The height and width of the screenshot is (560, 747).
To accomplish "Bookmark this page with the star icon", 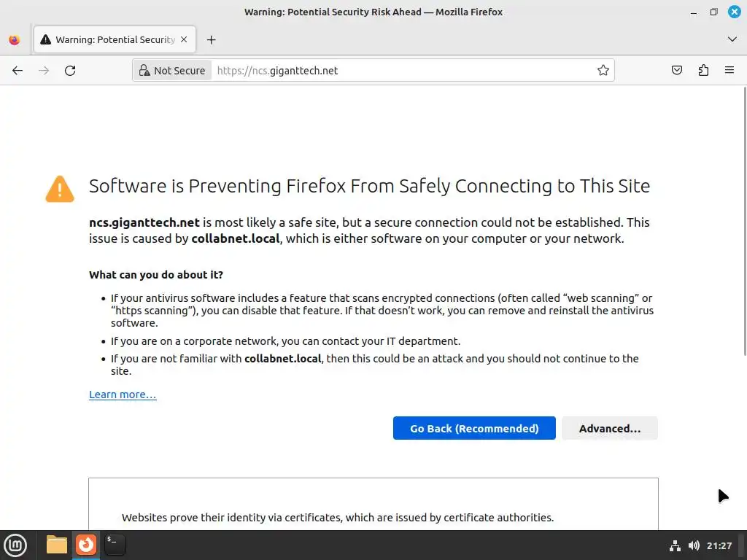I will pyautogui.click(x=603, y=71).
